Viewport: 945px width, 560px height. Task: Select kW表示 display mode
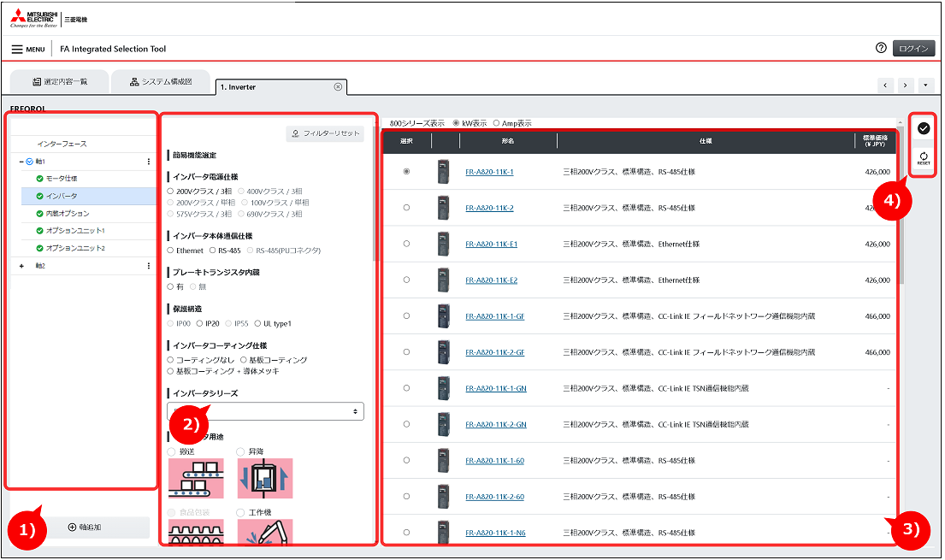coord(456,123)
